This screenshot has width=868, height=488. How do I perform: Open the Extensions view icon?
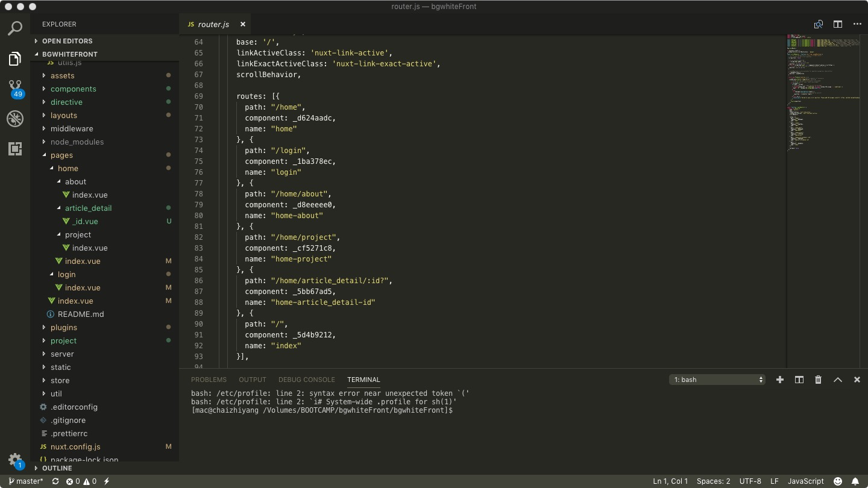tap(15, 148)
